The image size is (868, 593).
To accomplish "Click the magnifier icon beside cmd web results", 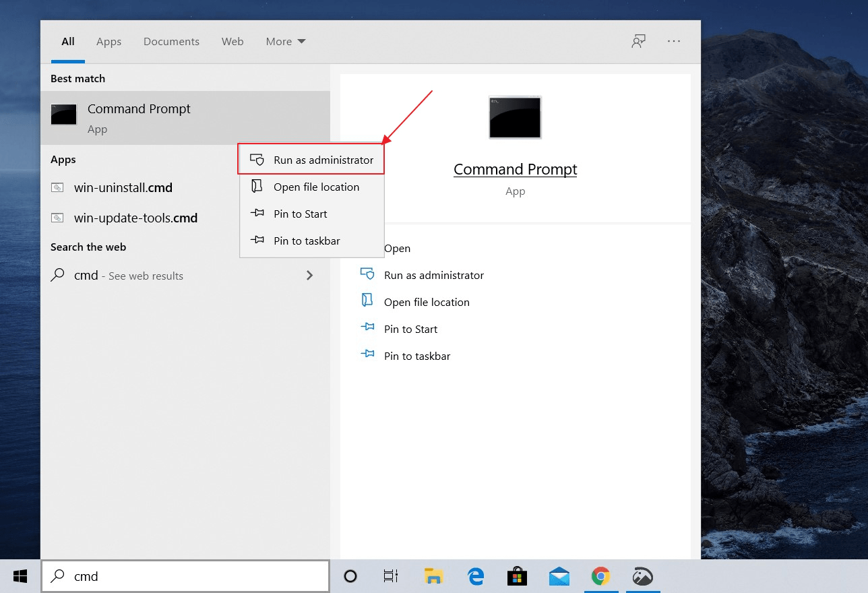I will click(x=58, y=275).
